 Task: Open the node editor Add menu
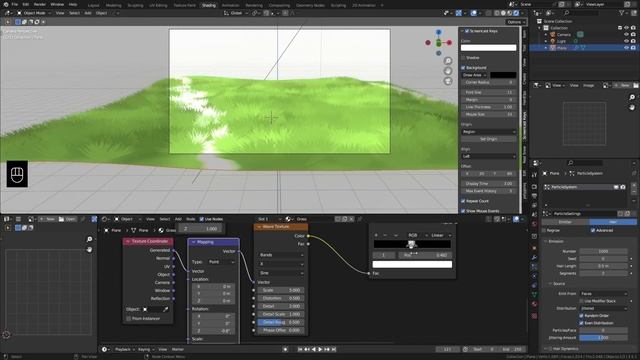tap(178, 219)
